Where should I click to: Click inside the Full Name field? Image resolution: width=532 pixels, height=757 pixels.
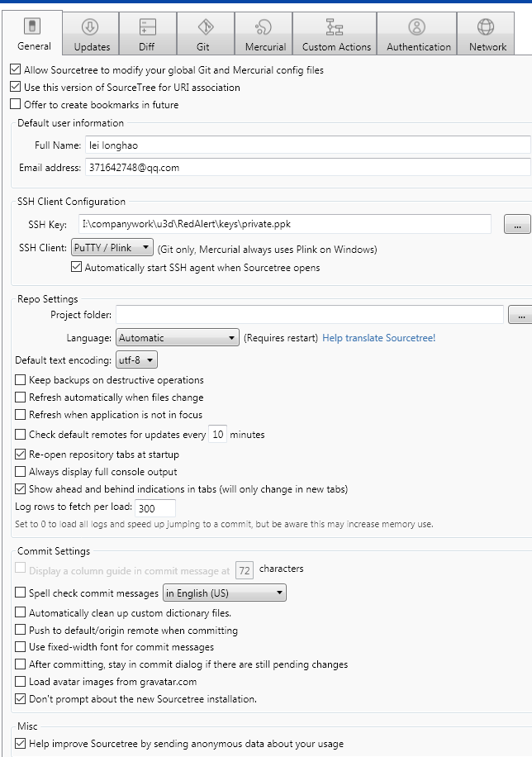[248, 146]
